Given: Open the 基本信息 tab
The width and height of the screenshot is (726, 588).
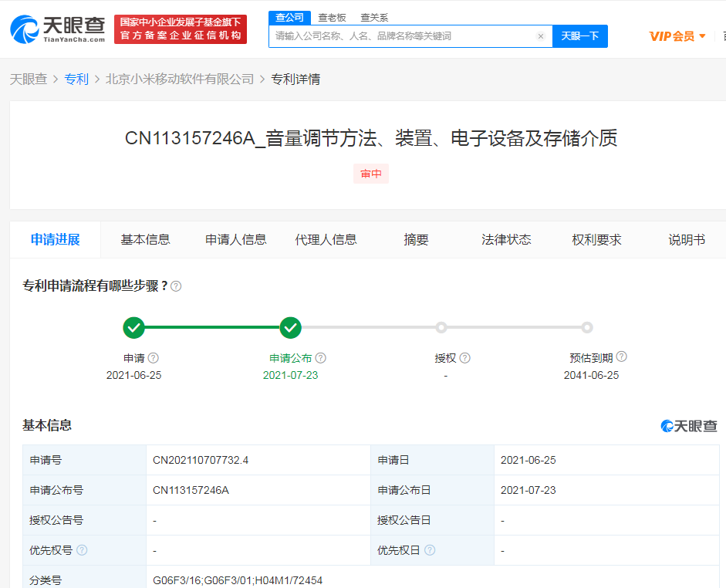Looking at the screenshot, I should [x=146, y=239].
